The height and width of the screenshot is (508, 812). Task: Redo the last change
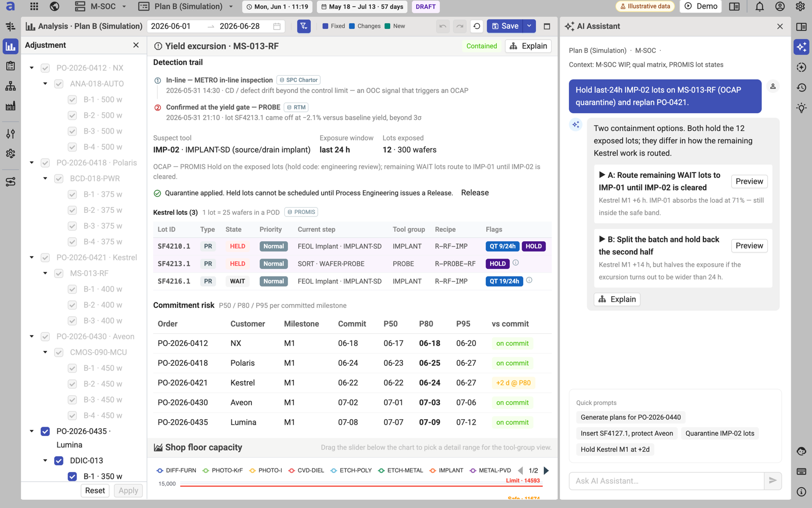pyautogui.click(x=460, y=26)
